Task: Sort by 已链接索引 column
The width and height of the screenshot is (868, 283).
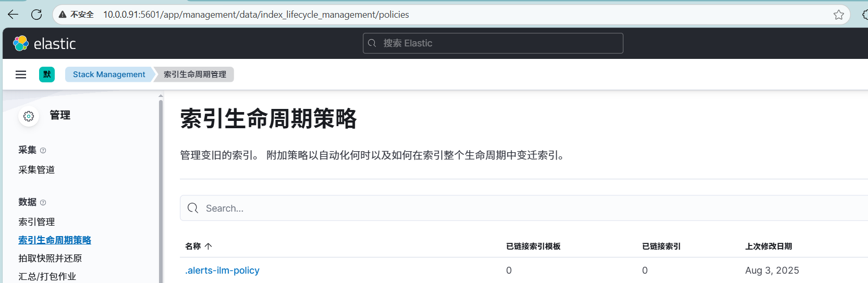Action: (661, 246)
